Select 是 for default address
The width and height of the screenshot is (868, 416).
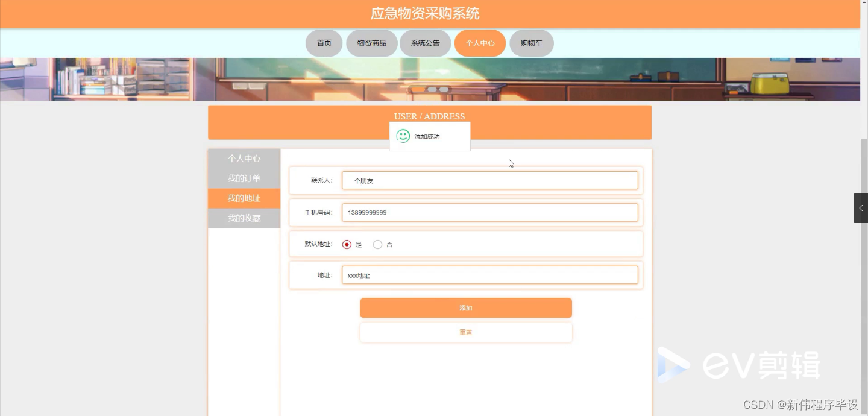pyautogui.click(x=347, y=244)
